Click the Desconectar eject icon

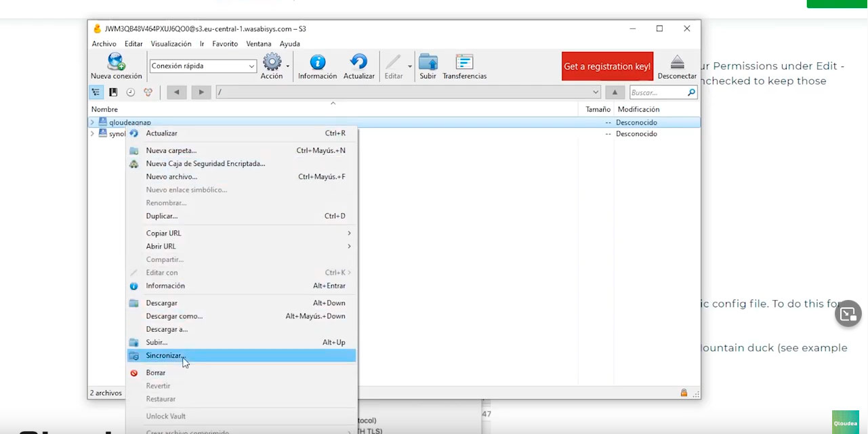click(x=677, y=62)
